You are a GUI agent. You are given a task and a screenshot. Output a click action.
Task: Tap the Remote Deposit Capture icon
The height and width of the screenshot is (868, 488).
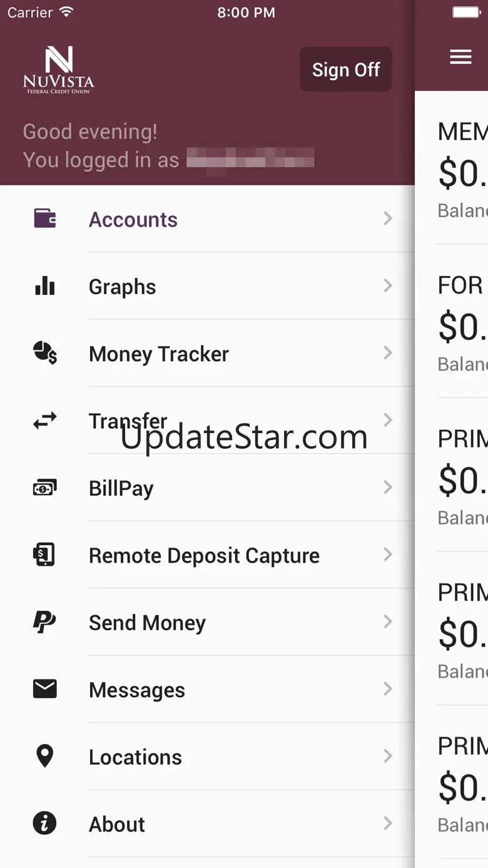pyautogui.click(x=45, y=555)
